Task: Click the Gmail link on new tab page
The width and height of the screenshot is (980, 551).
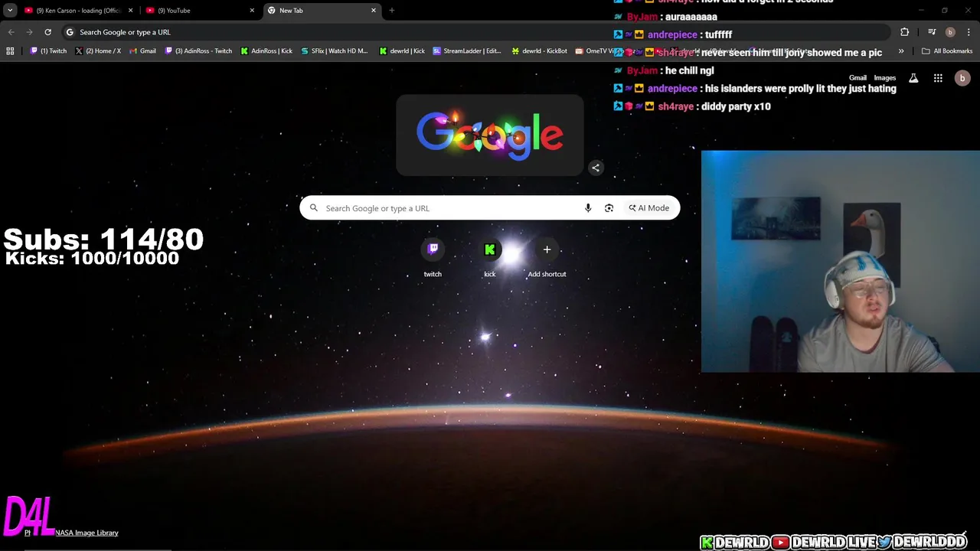Action: click(x=857, y=78)
